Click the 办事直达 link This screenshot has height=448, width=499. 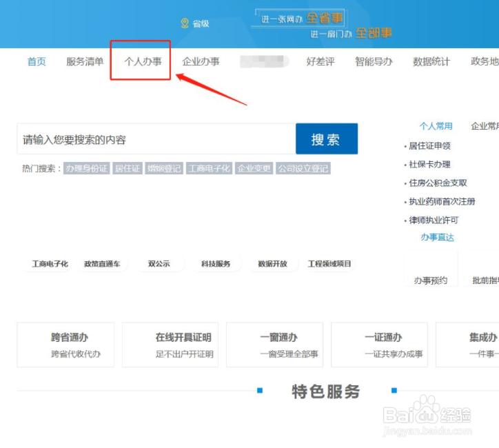(x=437, y=238)
